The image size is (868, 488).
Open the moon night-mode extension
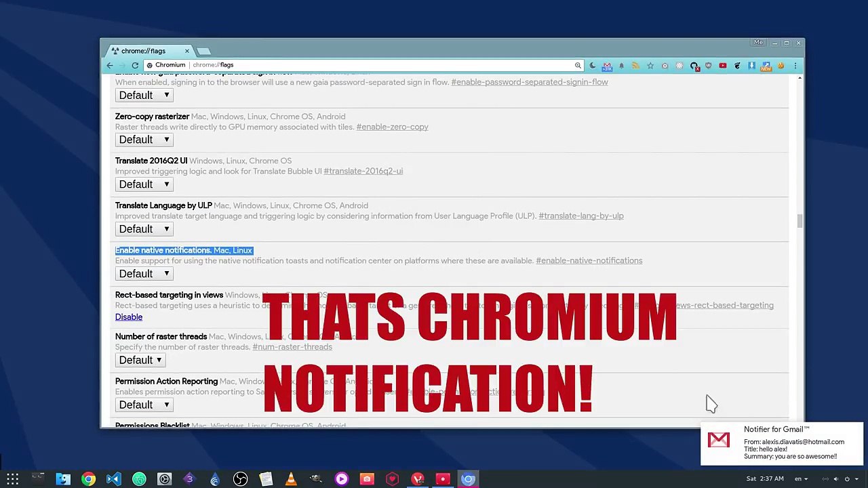click(593, 66)
